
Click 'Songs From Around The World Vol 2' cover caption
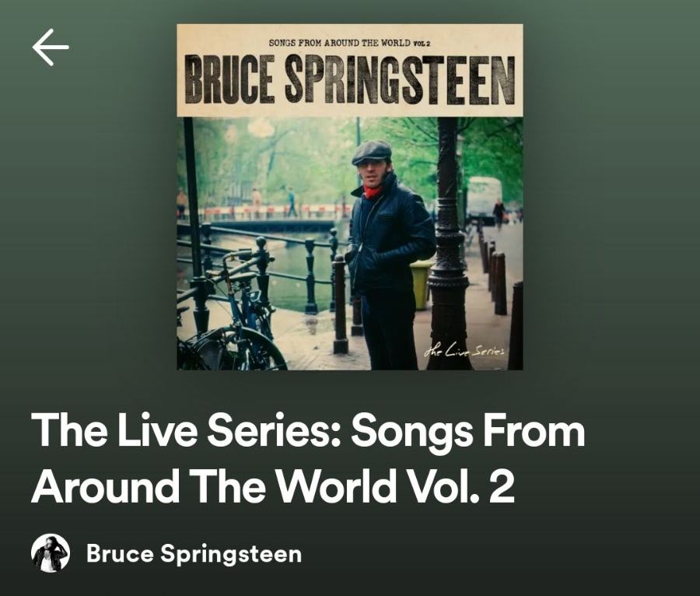[x=349, y=43]
